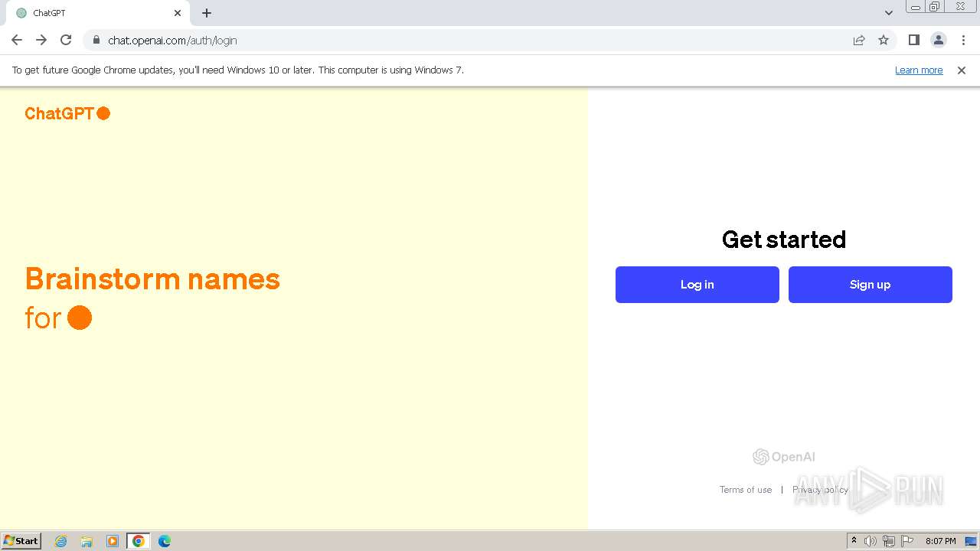Open the Windows Start menu
Screen dimensions: 980x551
(21, 541)
